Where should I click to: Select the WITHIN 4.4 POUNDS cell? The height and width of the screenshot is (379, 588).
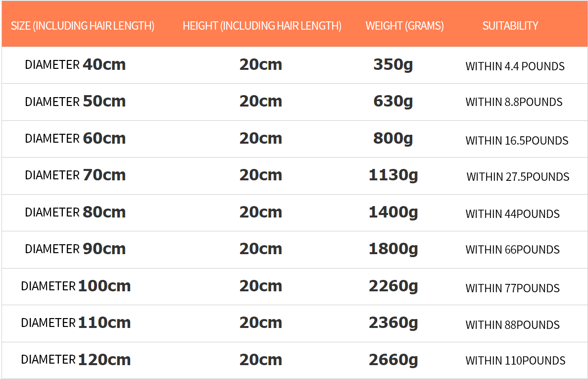click(515, 66)
